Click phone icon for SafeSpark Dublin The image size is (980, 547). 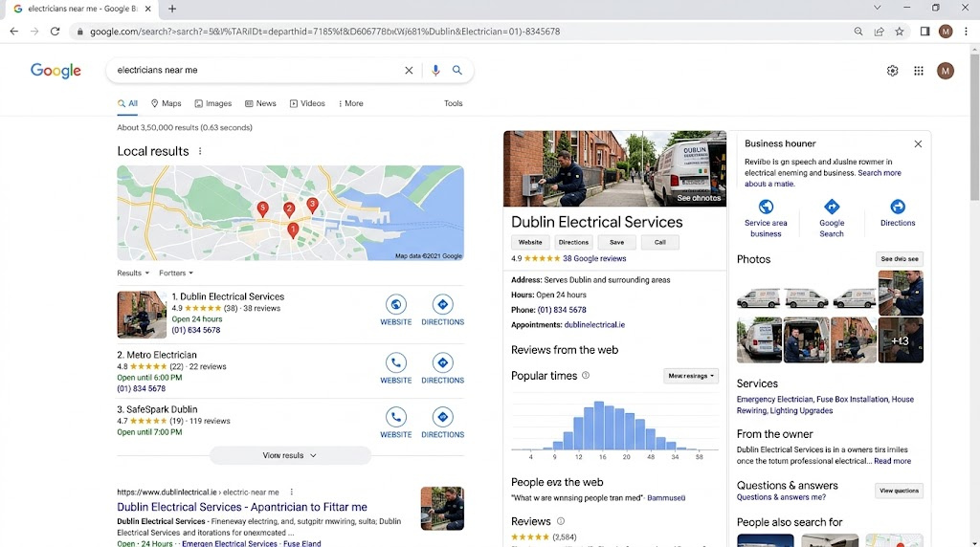coord(395,417)
